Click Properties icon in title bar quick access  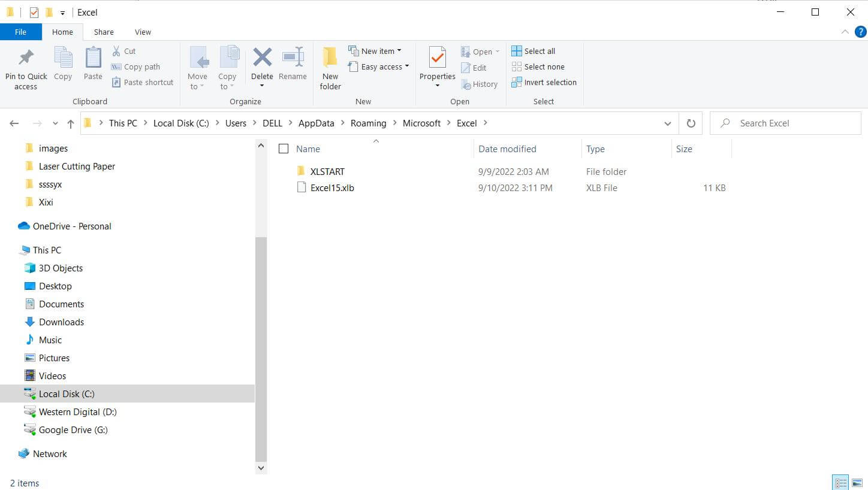(34, 12)
